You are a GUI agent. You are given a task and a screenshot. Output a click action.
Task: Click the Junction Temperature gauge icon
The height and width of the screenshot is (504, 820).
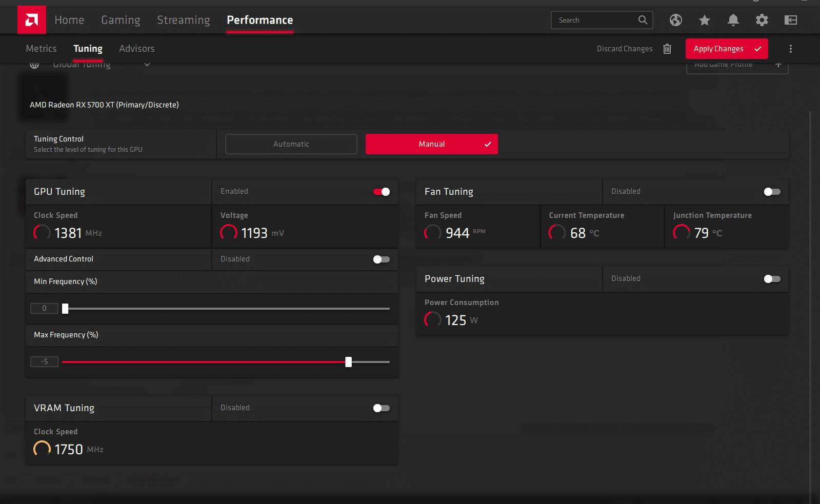tap(682, 233)
